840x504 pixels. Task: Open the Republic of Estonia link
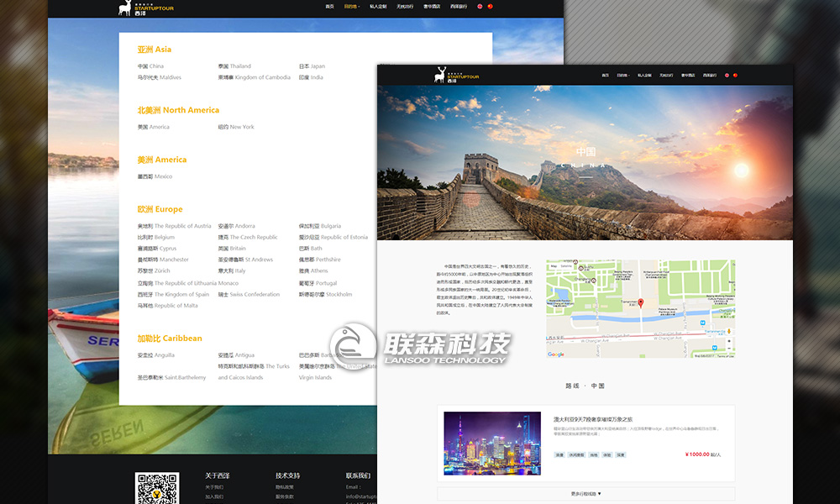[x=333, y=237]
